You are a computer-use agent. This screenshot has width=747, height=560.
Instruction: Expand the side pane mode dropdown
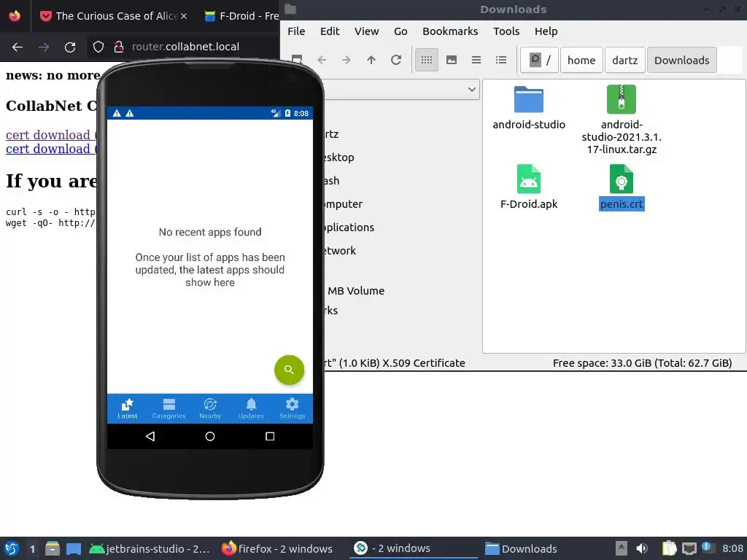coord(472,90)
